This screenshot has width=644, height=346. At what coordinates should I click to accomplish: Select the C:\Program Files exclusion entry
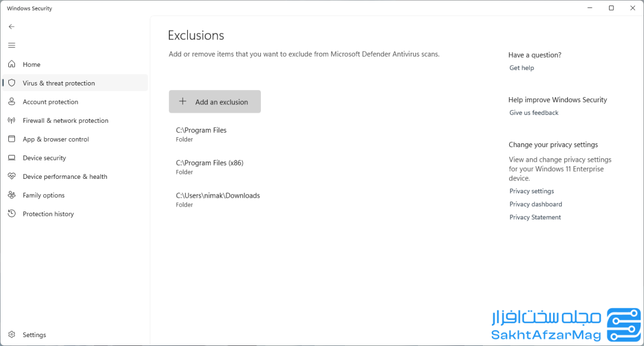click(x=201, y=134)
